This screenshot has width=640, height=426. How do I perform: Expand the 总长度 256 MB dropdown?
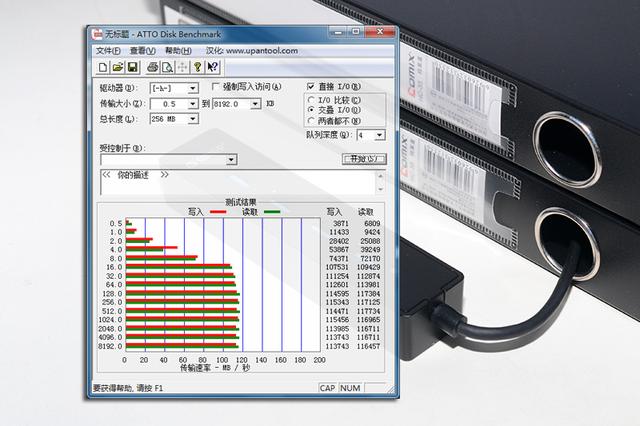pyautogui.click(x=193, y=119)
